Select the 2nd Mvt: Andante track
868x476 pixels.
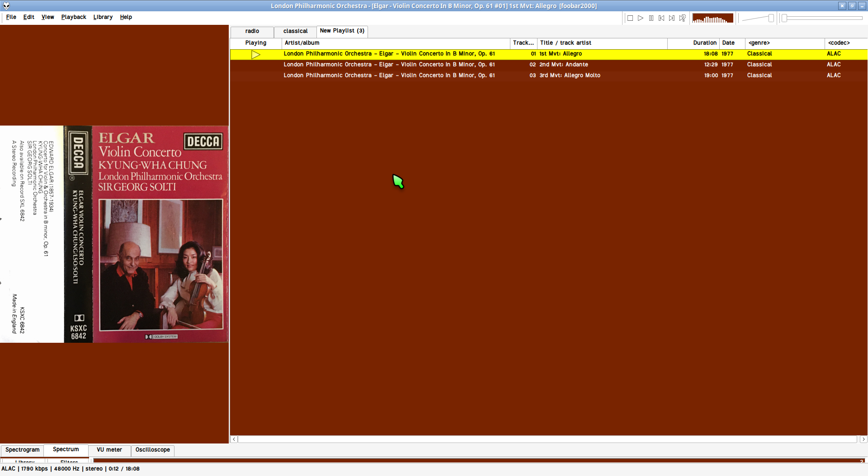(x=549, y=65)
